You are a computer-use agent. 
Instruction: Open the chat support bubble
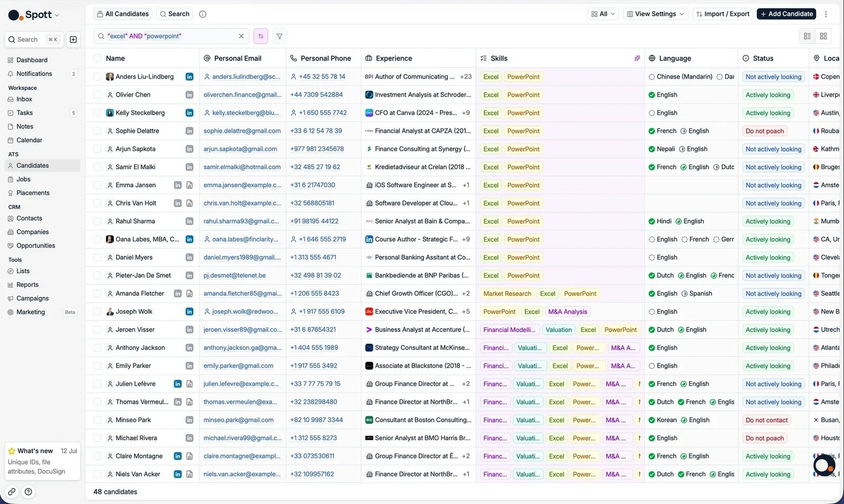(824, 466)
